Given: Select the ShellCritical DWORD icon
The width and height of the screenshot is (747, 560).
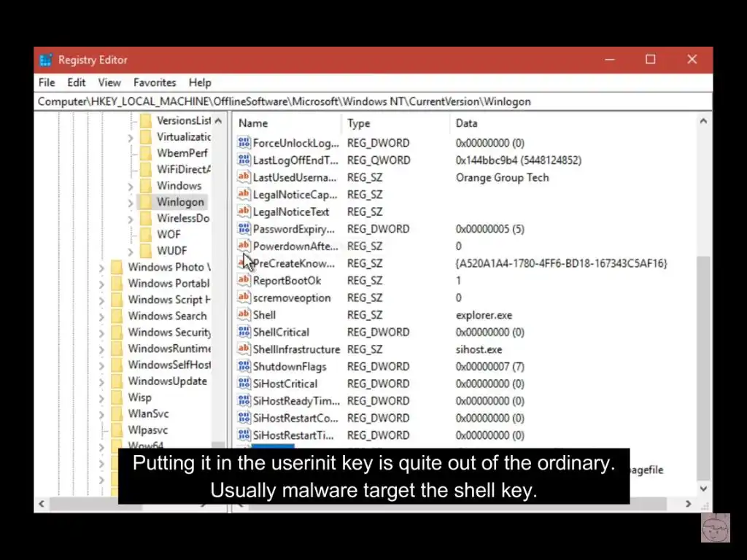Looking at the screenshot, I should tap(244, 332).
